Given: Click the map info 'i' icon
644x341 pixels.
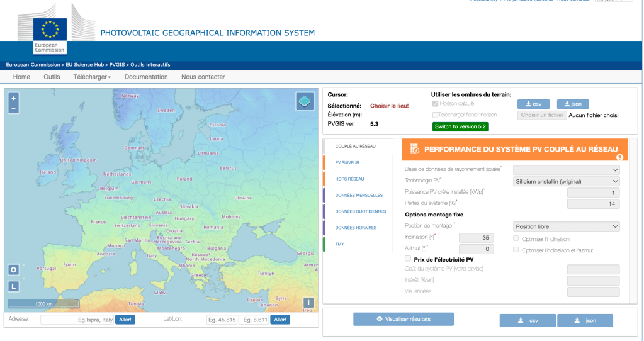Looking at the screenshot, I should (308, 302).
